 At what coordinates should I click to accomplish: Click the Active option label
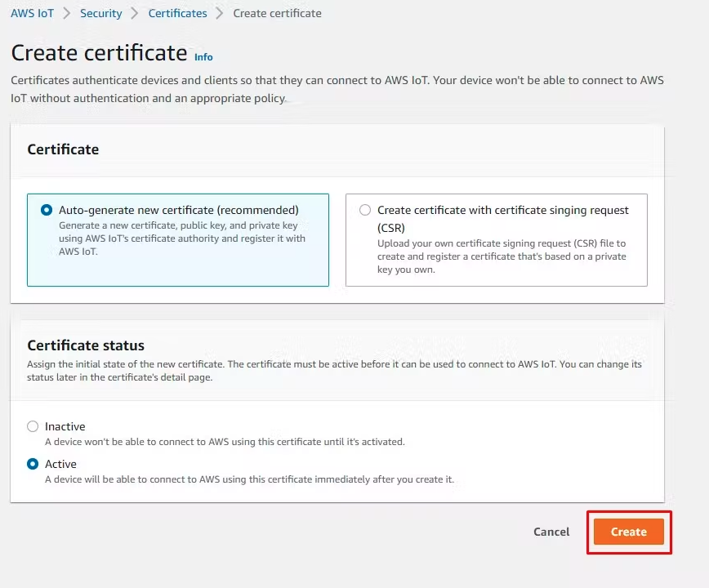60,464
